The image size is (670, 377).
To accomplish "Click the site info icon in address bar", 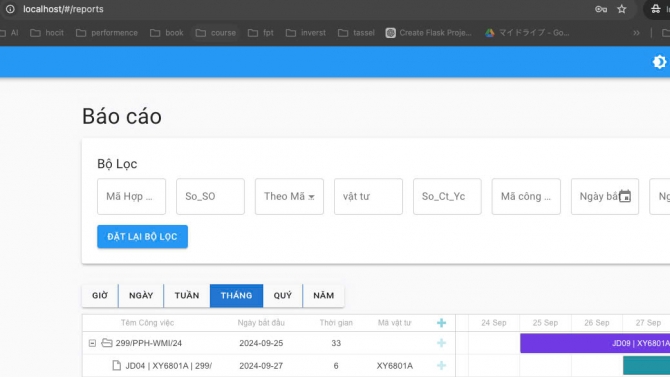I will pyautogui.click(x=10, y=9).
